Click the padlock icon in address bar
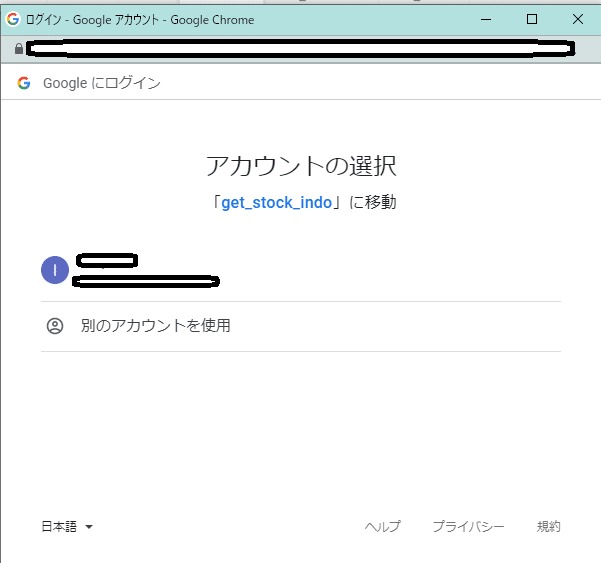This screenshot has height=563, width=601. click(18, 49)
